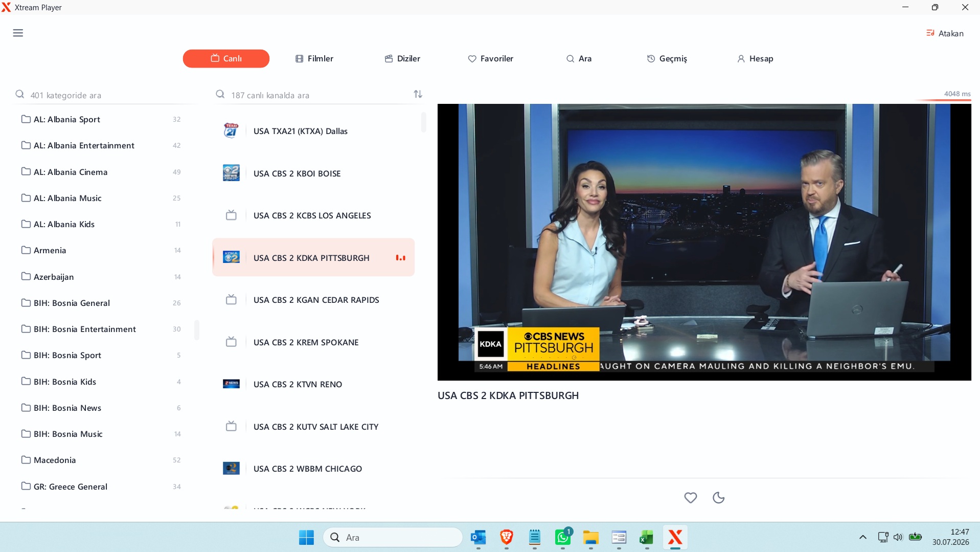Open Excel from the taskbar
Viewport: 980px width, 552px height.
647,537
